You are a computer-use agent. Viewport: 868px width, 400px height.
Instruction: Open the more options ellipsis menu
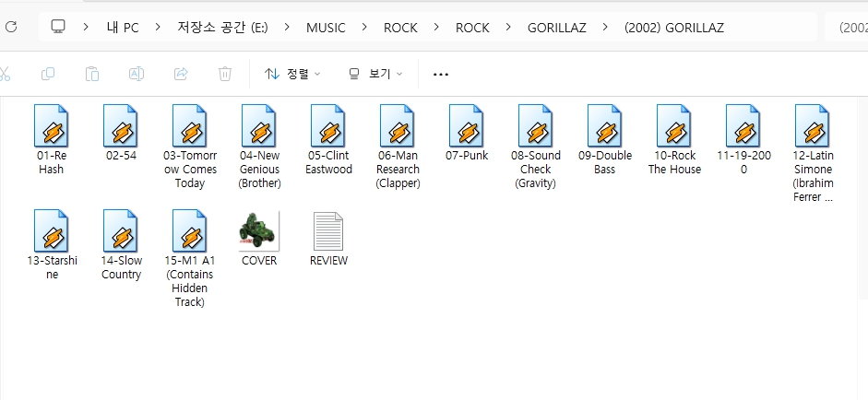[x=441, y=74]
